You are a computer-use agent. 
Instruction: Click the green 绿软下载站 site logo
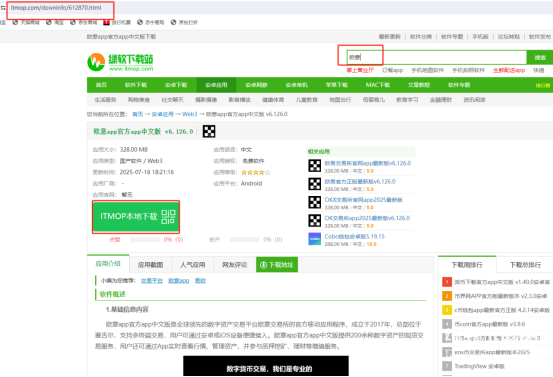coord(120,62)
